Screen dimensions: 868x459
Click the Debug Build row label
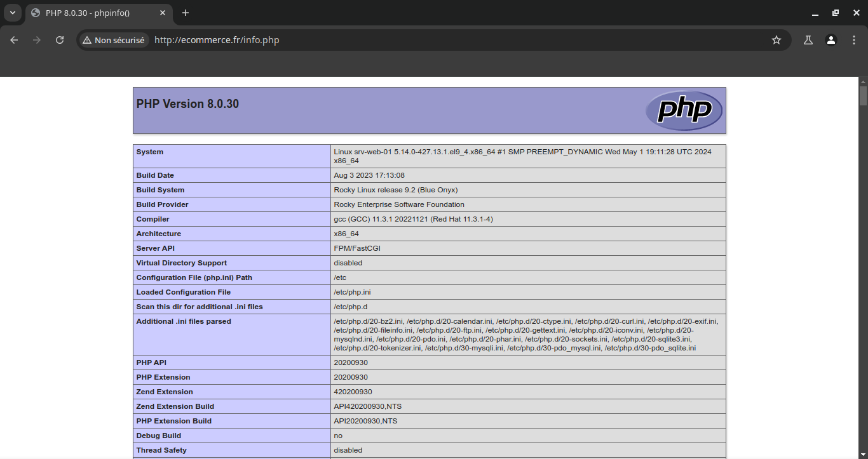[x=158, y=436]
